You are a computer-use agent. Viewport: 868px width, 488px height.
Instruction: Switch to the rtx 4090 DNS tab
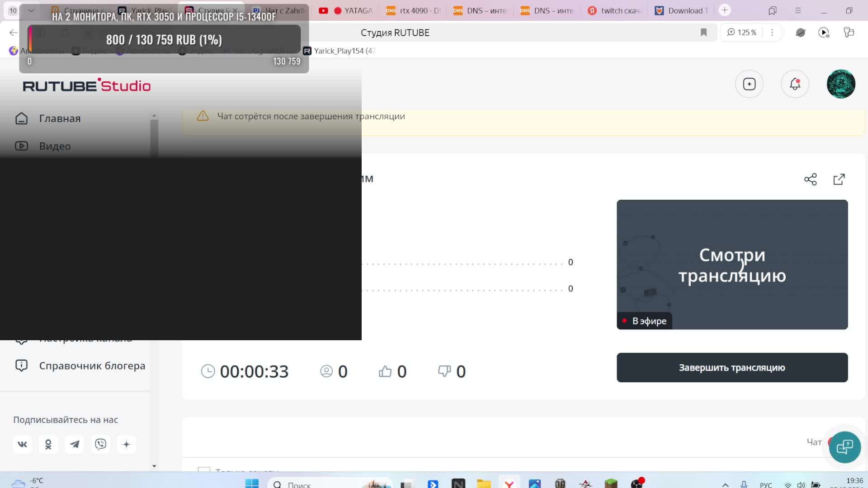coord(414,10)
